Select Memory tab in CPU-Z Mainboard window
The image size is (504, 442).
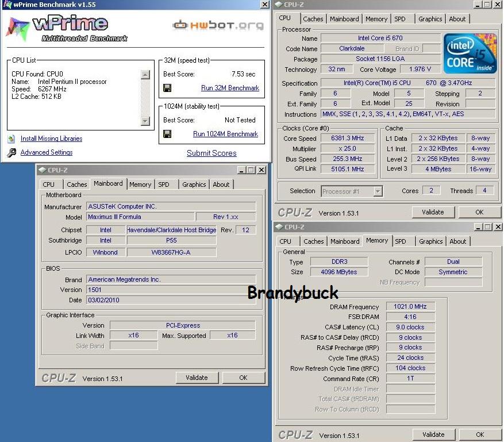140,185
